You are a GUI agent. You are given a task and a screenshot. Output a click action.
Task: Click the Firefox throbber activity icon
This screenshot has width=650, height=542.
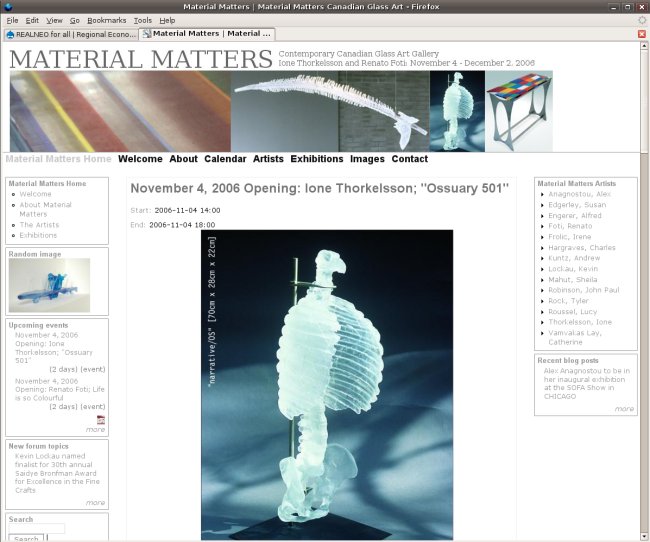[642, 20]
